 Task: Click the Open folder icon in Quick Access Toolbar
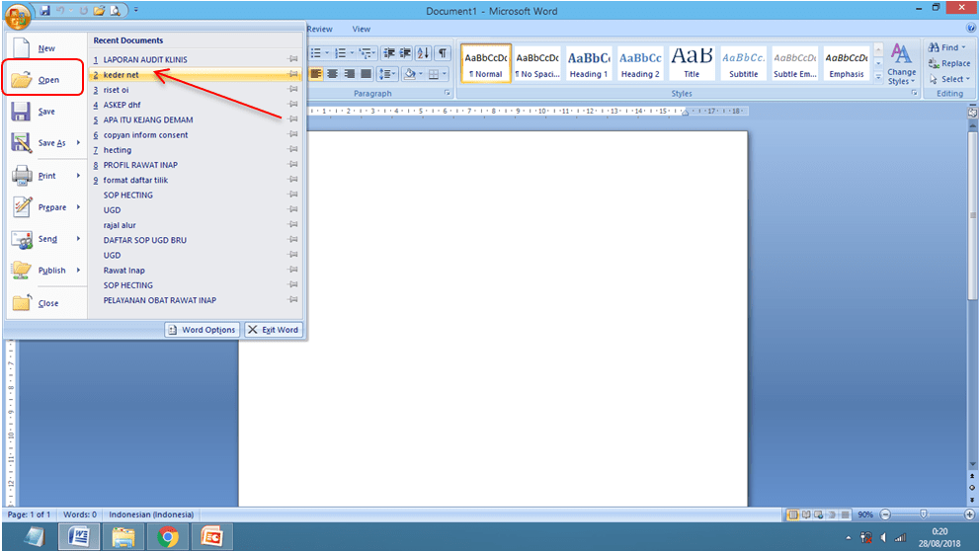pos(99,11)
